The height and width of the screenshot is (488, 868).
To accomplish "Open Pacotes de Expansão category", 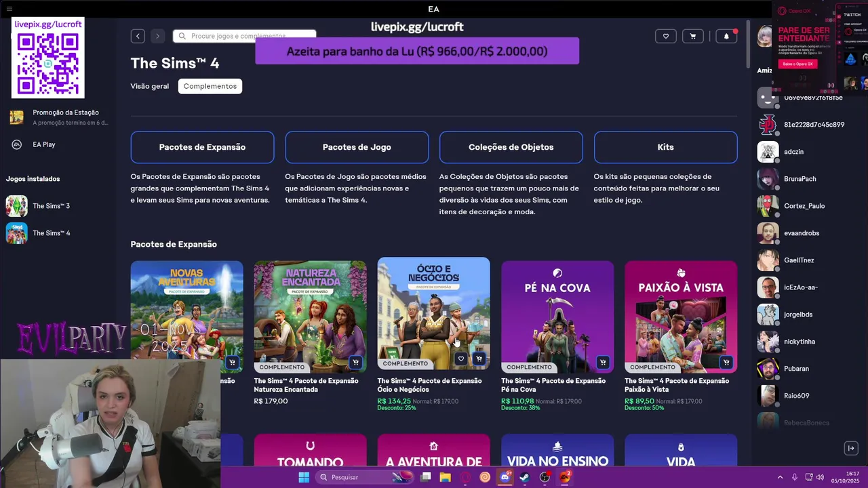I will [x=202, y=147].
